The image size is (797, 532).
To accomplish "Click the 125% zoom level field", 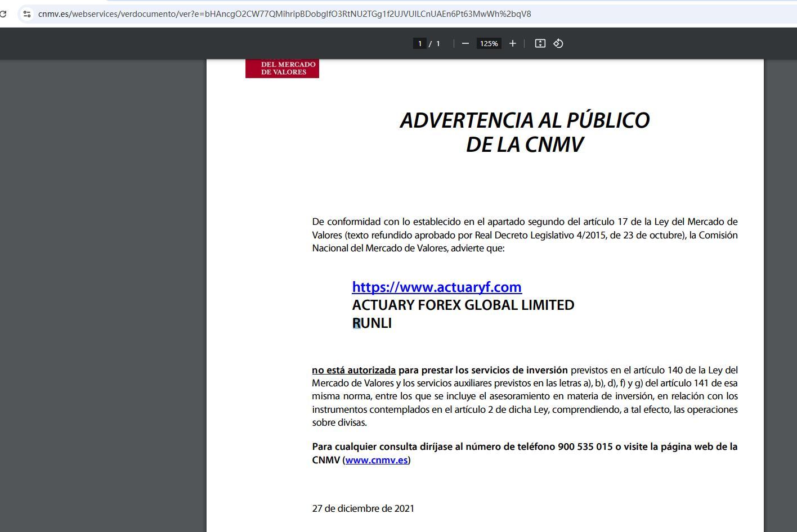I will click(x=489, y=43).
